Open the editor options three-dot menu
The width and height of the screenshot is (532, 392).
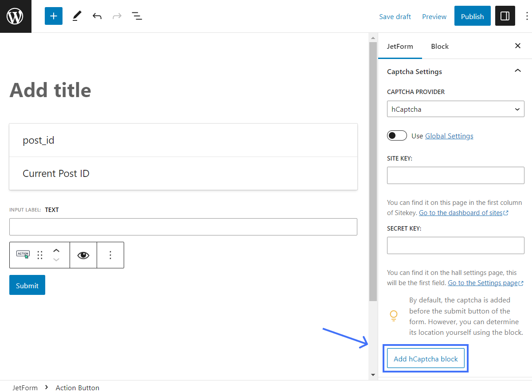[x=526, y=16]
